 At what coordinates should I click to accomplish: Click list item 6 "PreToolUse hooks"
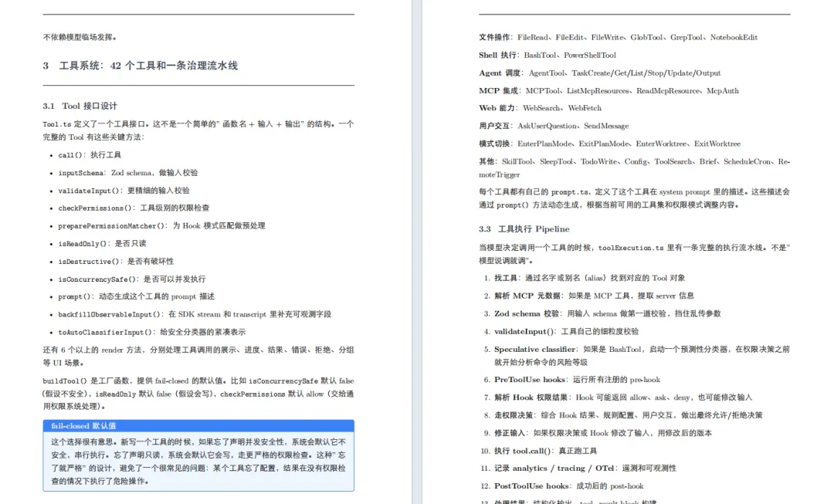(577, 380)
